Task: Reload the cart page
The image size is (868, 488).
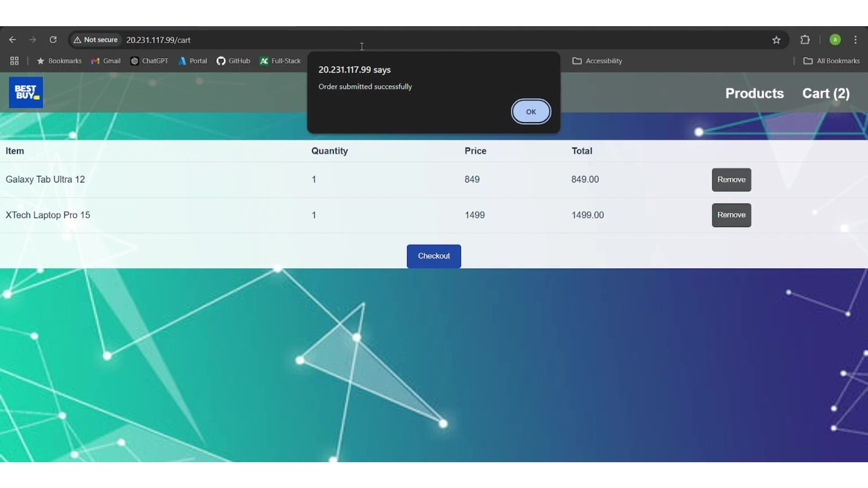Action: pos(53,40)
